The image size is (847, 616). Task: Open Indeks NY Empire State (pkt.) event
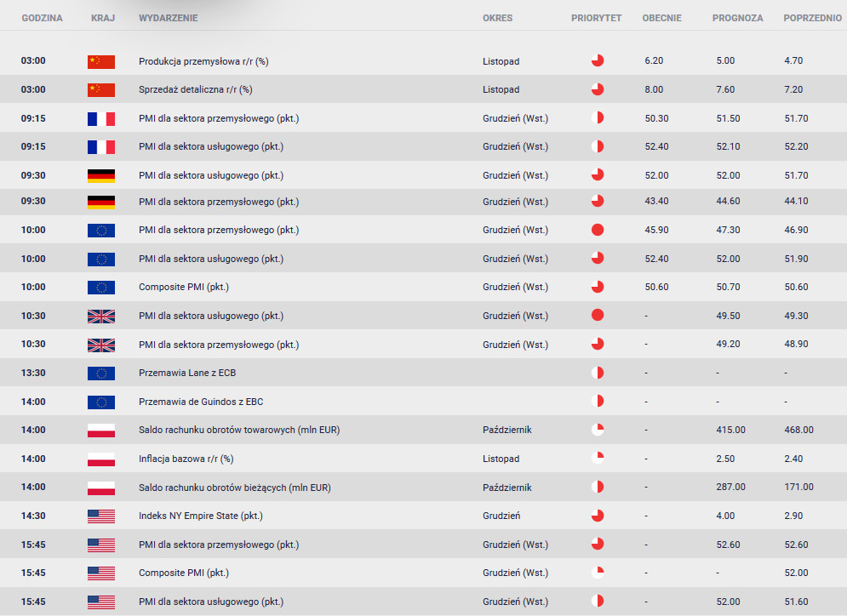click(x=200, y=516)
